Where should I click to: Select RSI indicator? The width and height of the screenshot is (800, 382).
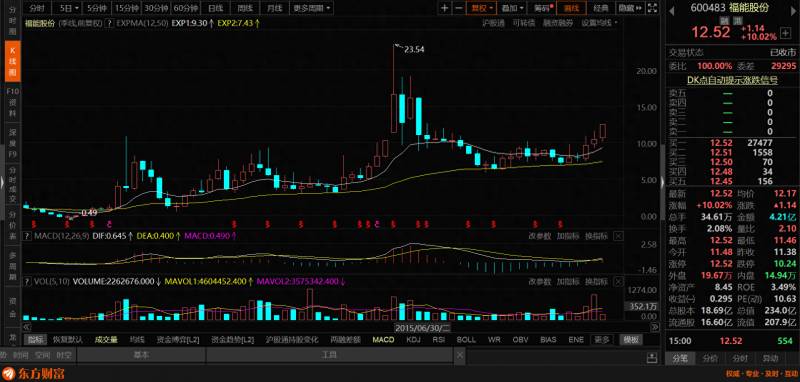pyautogui.click(x=439, y=340)
